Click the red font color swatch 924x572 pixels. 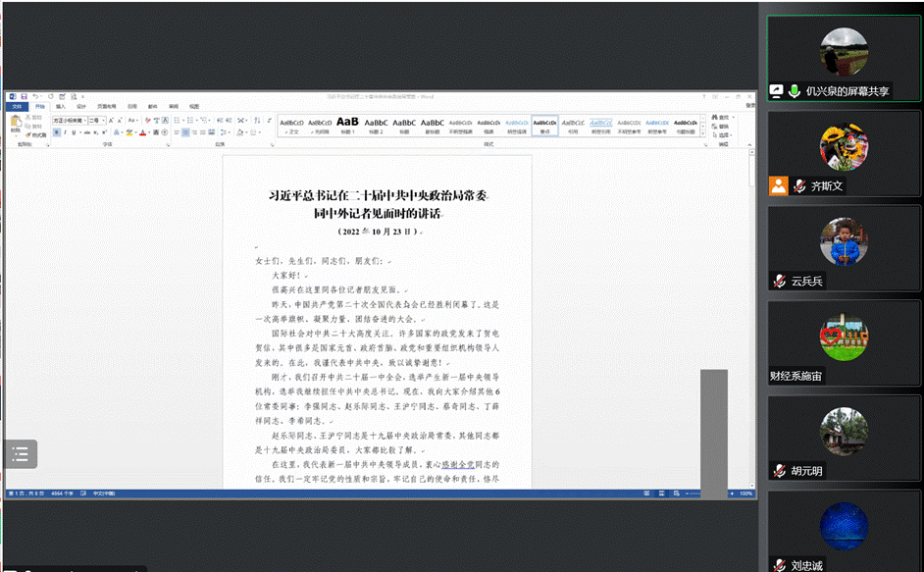[143, 132]
